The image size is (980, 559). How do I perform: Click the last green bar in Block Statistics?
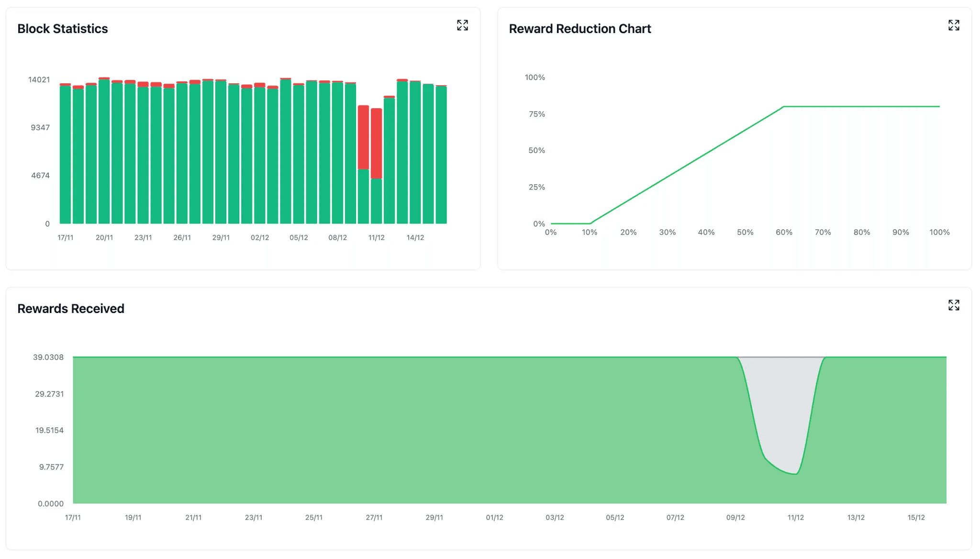click(441, 153)
